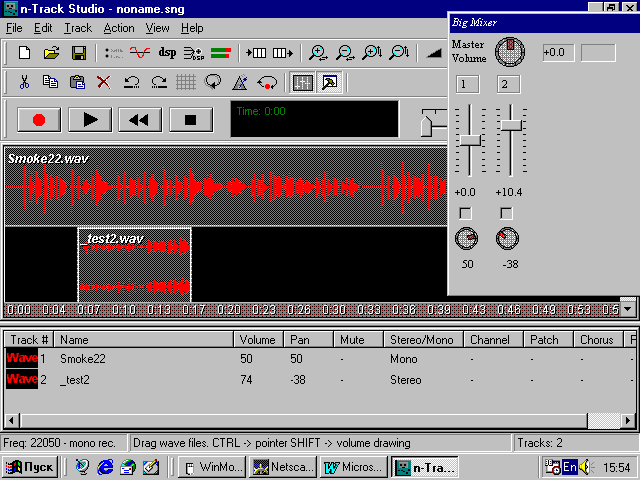Select the _test2.wav waveform clip
Image resolution: width=640 pixels, height=480 pixels.
coord(134,264)
